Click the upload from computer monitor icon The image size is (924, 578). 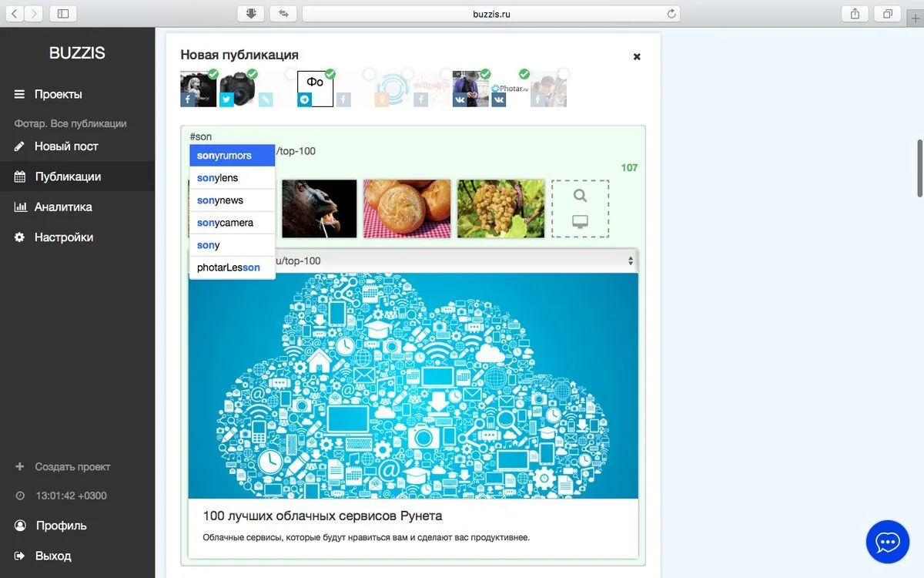(581, 222)
